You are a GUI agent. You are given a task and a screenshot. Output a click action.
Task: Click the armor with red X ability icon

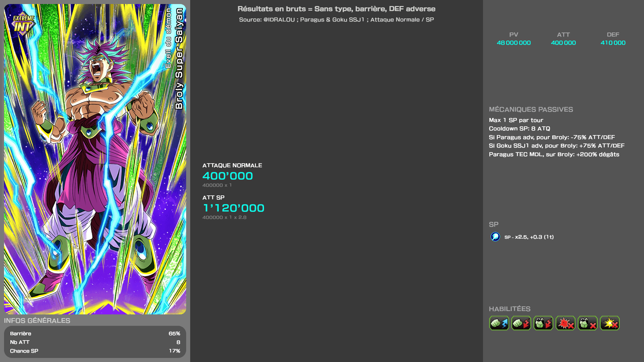(588, 323)
